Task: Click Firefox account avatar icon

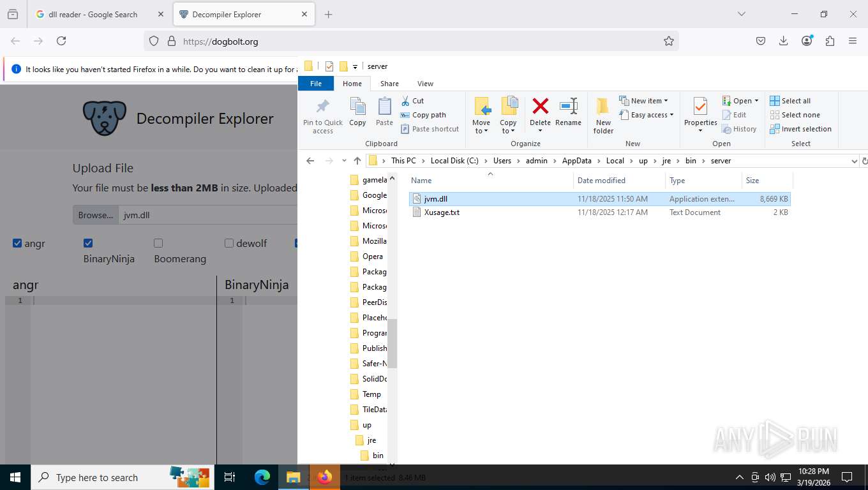Action: pyautogui.click(x=807, y=41)
